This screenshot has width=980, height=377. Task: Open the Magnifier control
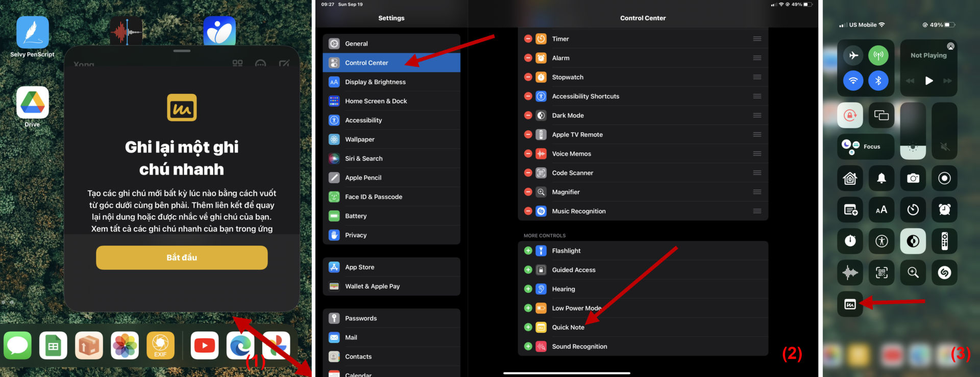click(x=913, y=272)
